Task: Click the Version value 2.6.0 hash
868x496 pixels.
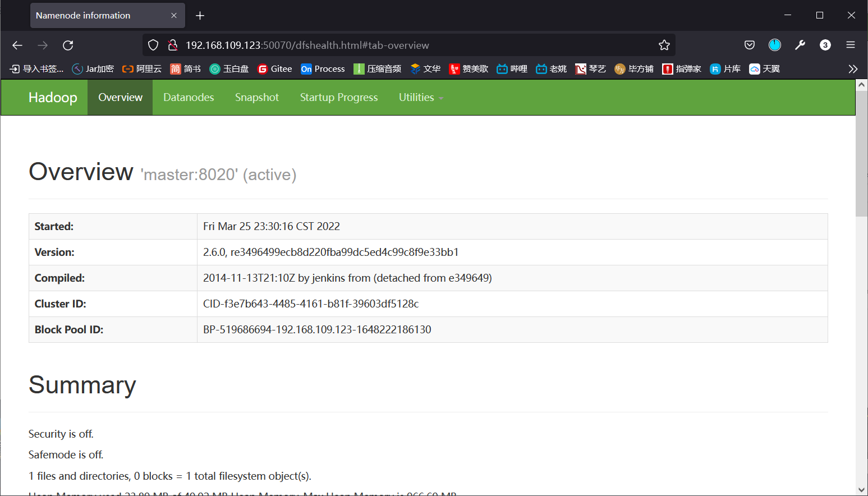Action: pos(331,252)
